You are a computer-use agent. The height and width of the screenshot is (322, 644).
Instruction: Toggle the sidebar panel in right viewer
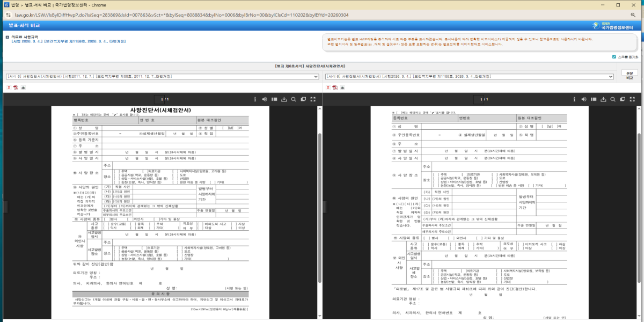point(594,99)
